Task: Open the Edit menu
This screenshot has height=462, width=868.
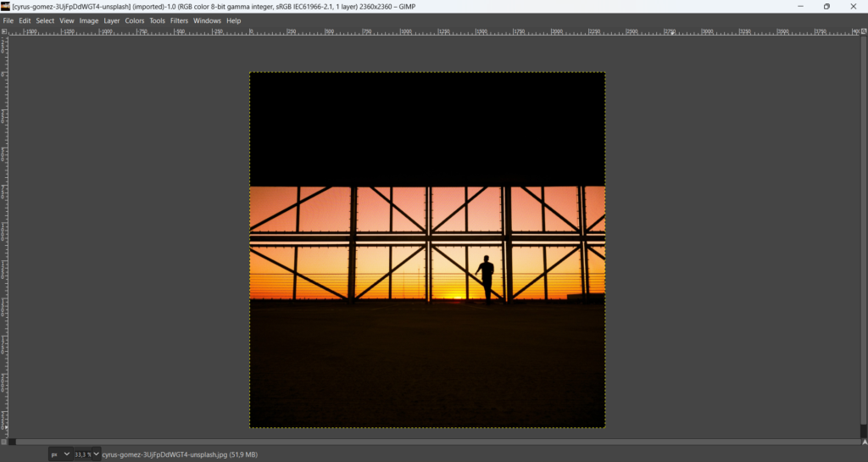Action: point(25,20)
